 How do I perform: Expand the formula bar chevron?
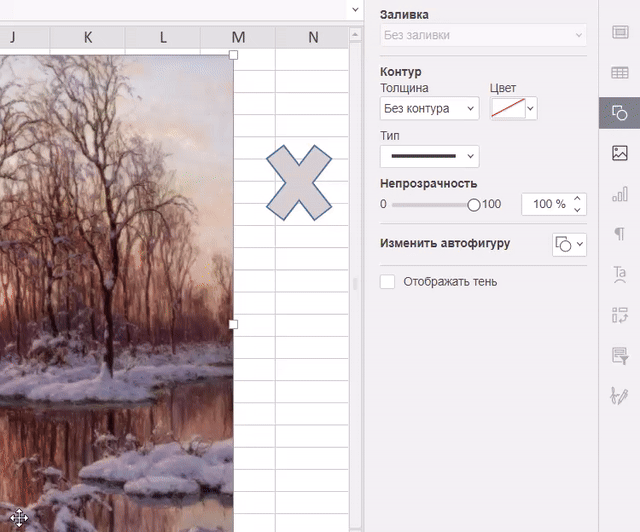point(356,9)
